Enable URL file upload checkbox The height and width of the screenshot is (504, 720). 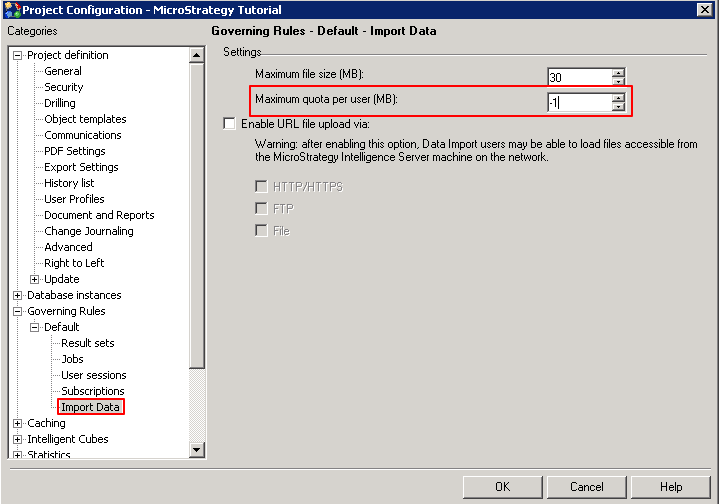point(230,124)
